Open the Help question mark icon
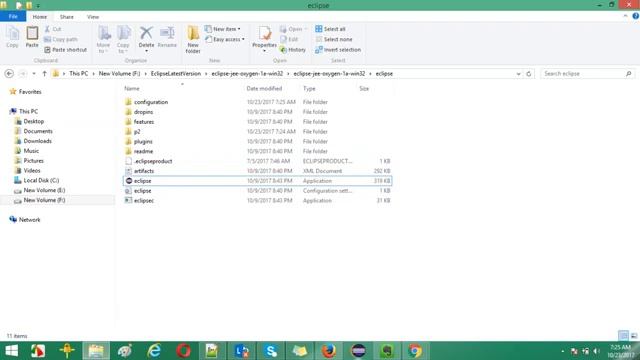This screenshot has width=640, height=360. 636,16
